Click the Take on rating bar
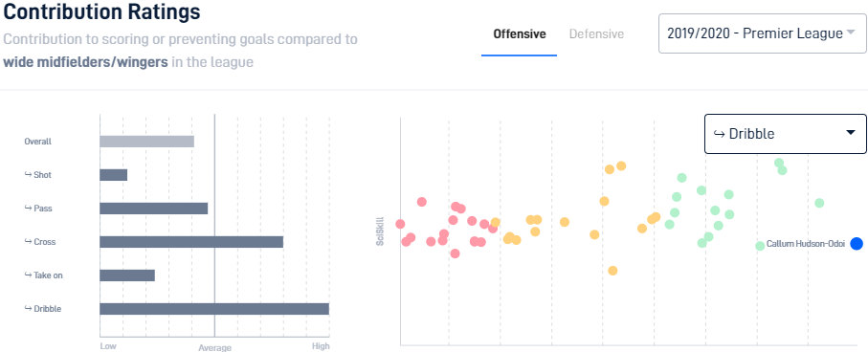 127,275
